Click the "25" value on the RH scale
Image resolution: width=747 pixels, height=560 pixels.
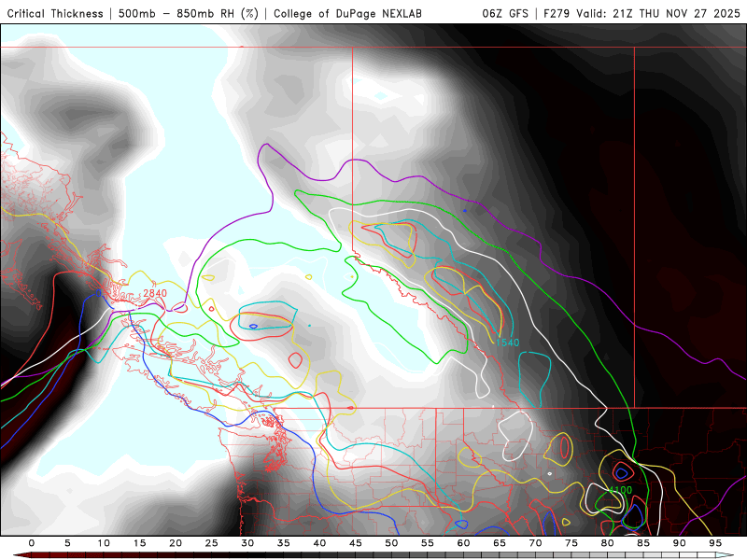(212, 543)
